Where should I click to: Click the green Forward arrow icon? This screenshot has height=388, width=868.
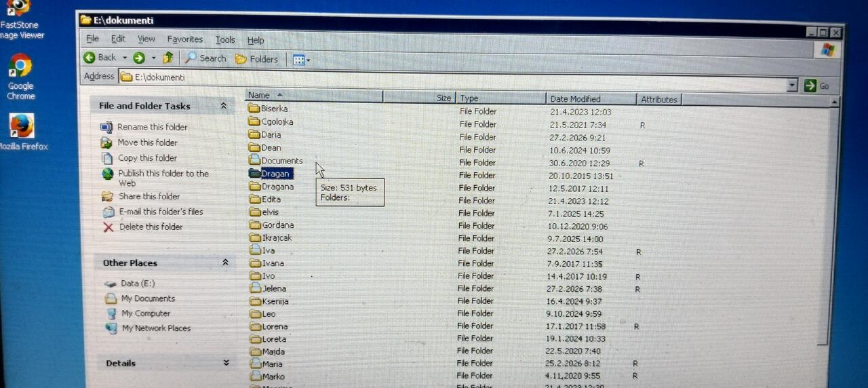tap(139, 58)
